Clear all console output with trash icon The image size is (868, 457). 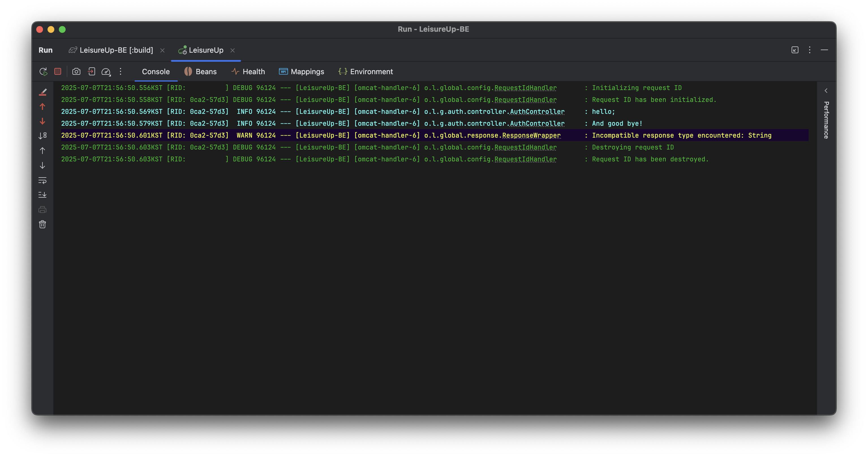(42, 224)
